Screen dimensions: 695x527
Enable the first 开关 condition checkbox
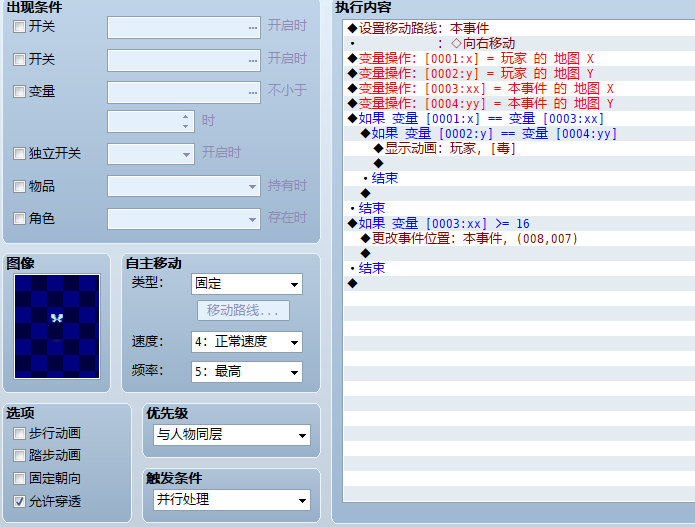(19, 27)
